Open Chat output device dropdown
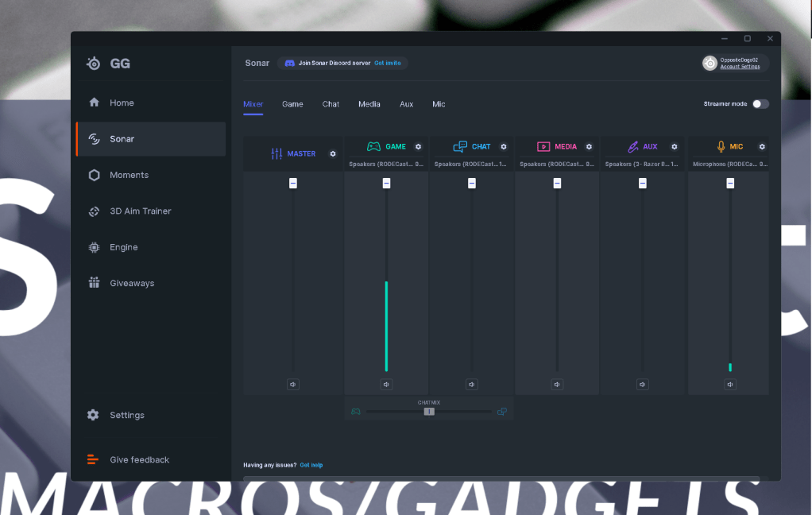The image size is (812, 515). click(471, 165)
